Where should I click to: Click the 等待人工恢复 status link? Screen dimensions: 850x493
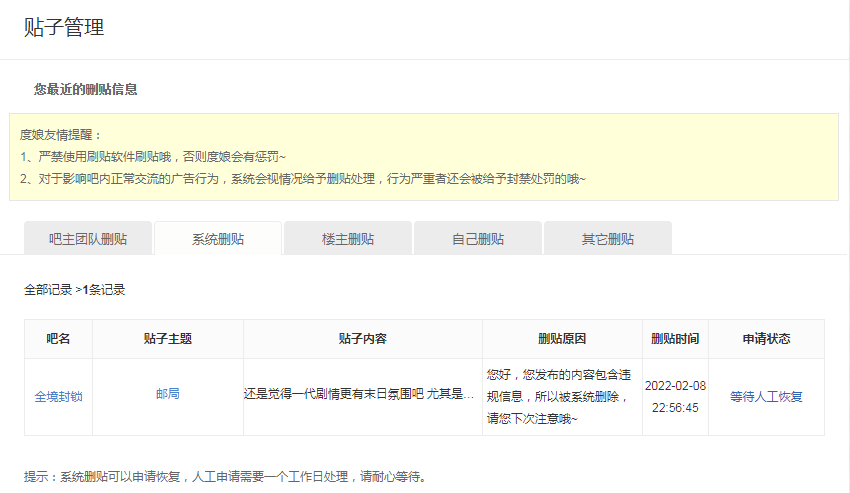click(x=766, y=396)
